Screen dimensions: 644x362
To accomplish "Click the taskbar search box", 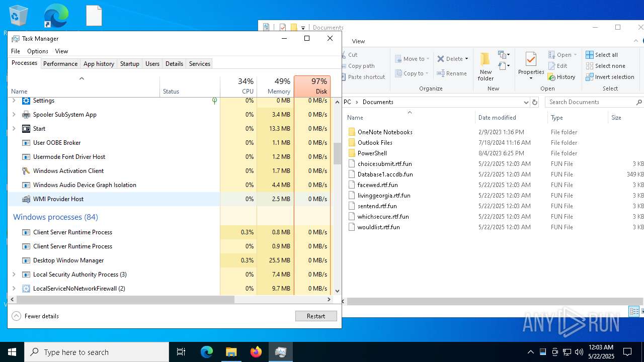I will [97, 352].
